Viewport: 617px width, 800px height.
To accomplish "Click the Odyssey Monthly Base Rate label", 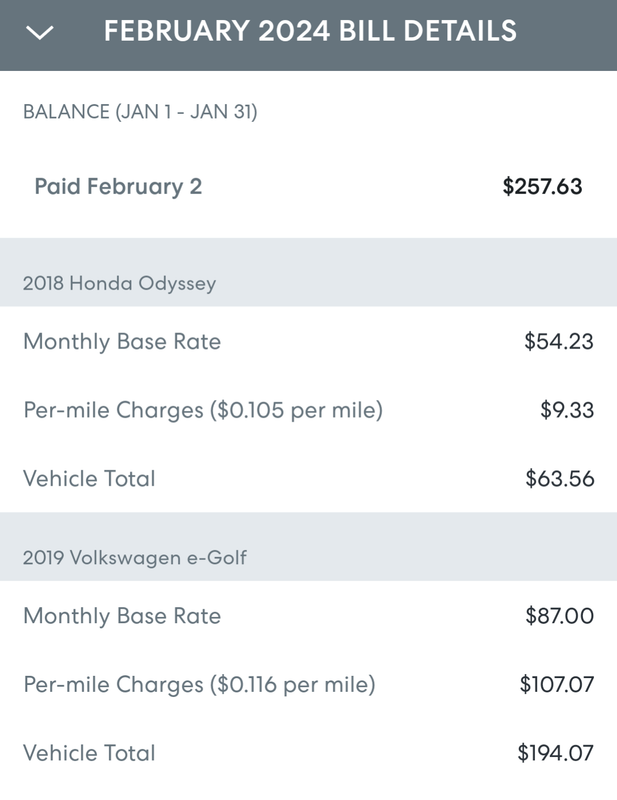I will pos(122,342).
